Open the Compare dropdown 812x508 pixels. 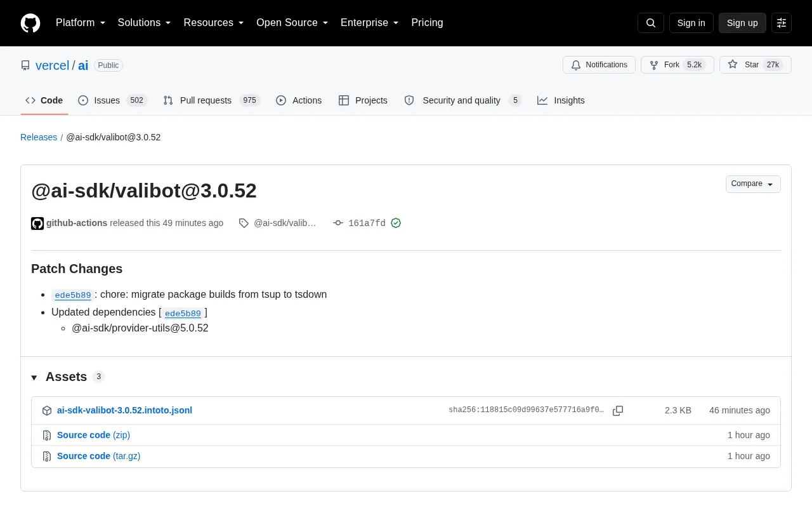[x=753, y=184]
